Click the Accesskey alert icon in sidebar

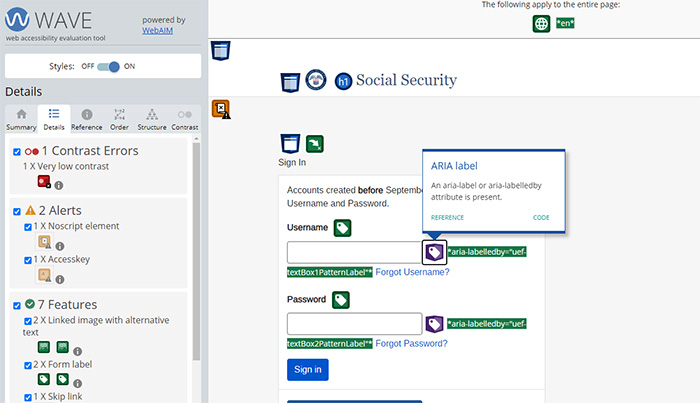click(x=44, y=274)
